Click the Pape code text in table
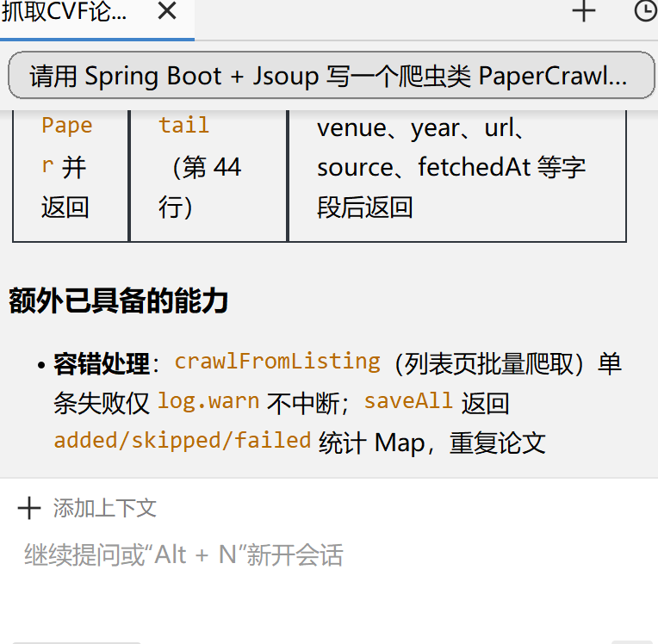 point(67,125)
